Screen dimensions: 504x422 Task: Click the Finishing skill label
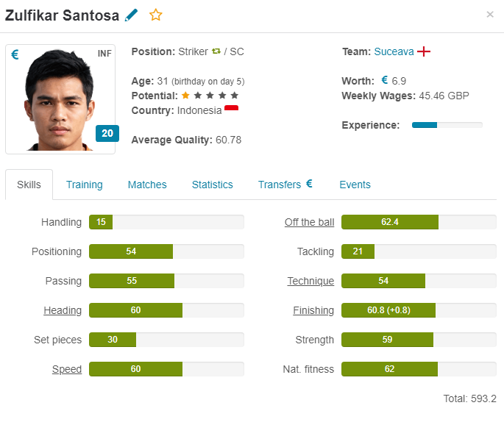click(313, 310)
